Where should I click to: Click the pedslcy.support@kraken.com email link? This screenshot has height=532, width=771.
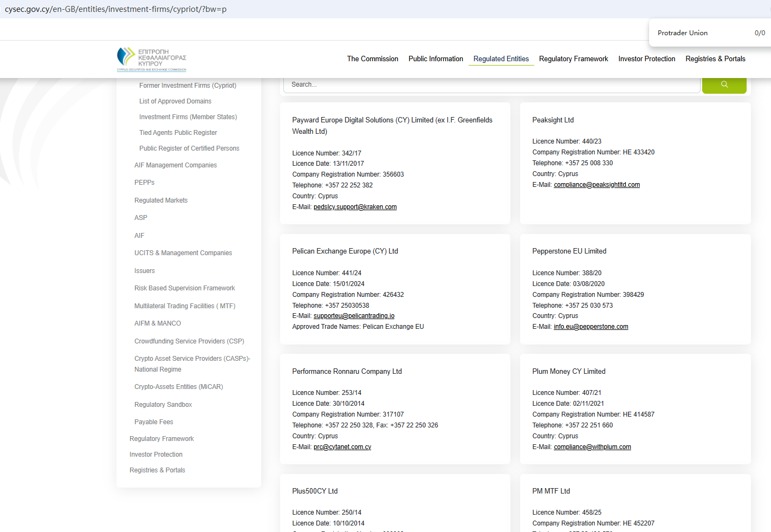355,207
